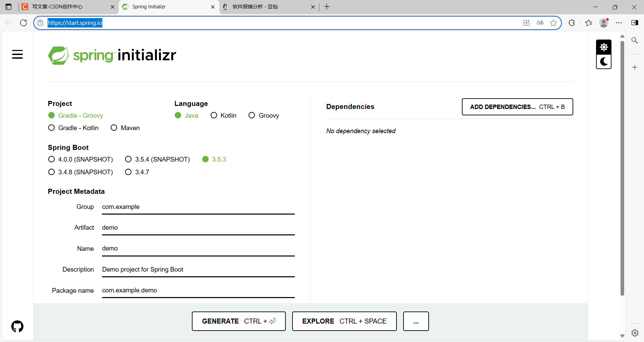Select Spring Boot 4.0.0 (SNAPSHOT)
The height and width of the screenshot is (342, 644).
pyautogui.click(x=80, y=159)
